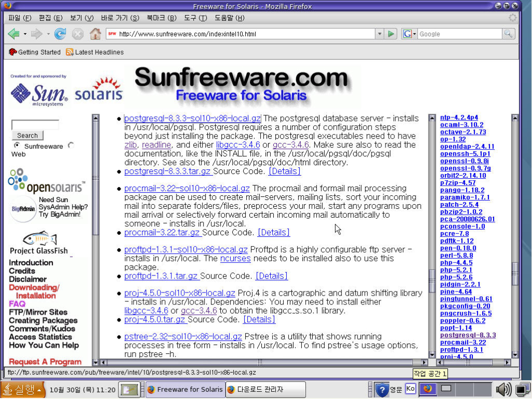Click the Firefox throbber activity icon
Image resolution: width=532 pixels, height=399 pixels.
pyautogui.click(x=512, y=18)
